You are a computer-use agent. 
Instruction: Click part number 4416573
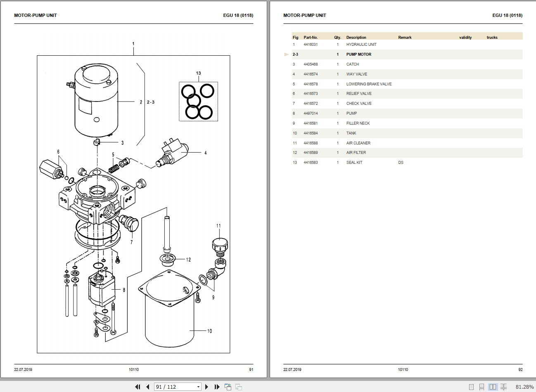click(x=311, y=94)
